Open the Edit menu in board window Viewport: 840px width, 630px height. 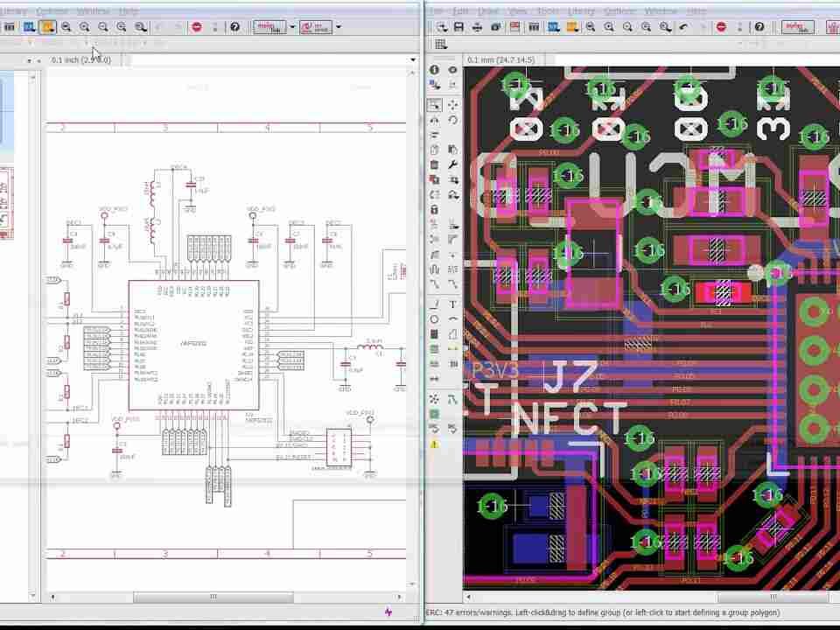(460, 10)
